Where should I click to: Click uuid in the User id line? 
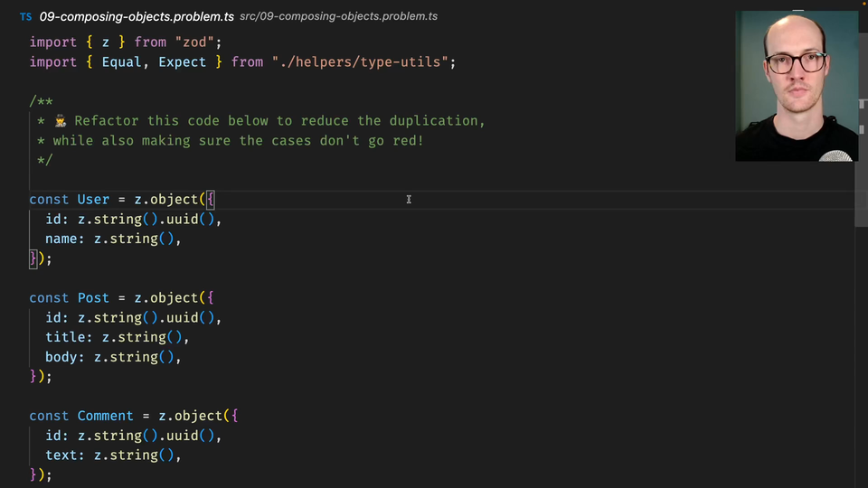[x=183, y=220]
